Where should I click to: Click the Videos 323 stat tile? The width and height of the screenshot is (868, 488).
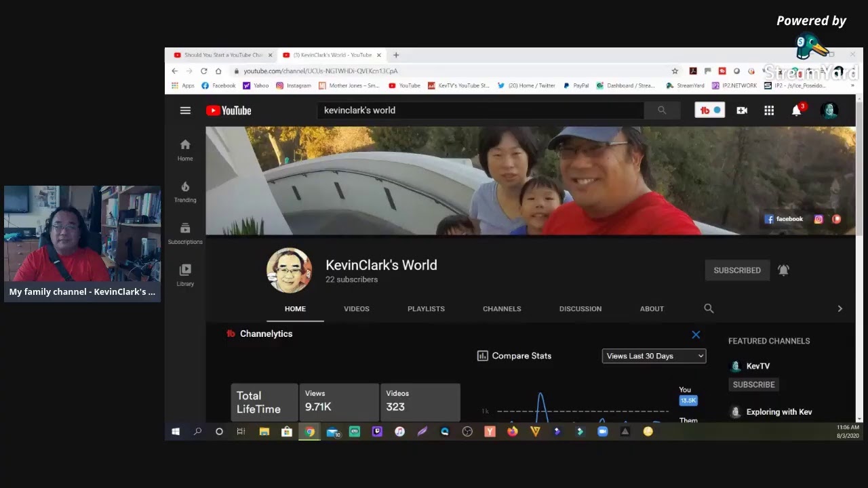420,402
